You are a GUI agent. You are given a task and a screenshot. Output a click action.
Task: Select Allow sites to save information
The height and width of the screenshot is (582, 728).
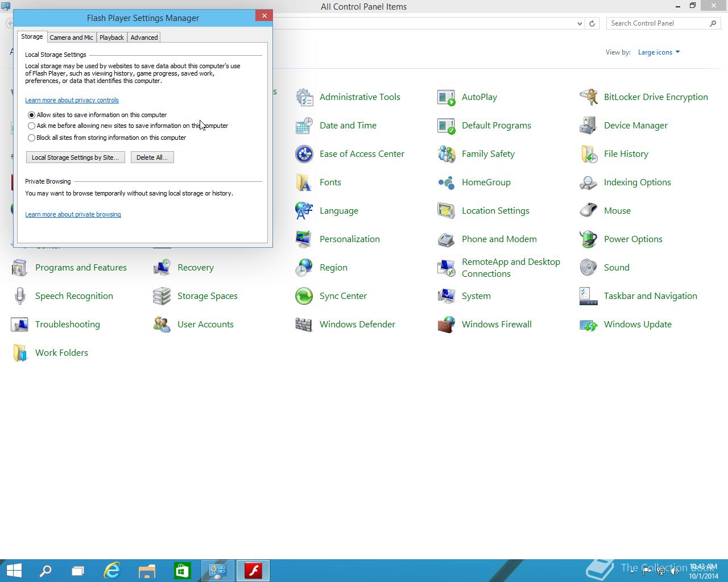[x=32, y=115]
